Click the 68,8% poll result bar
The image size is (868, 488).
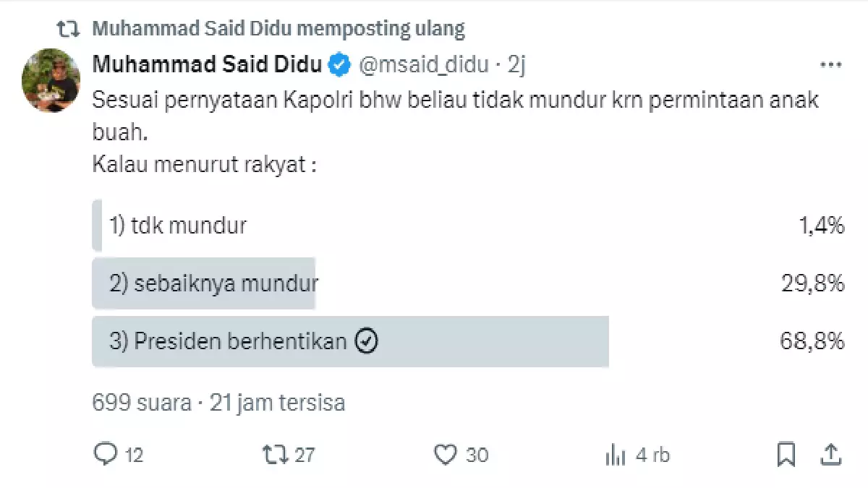pos(492,342)
